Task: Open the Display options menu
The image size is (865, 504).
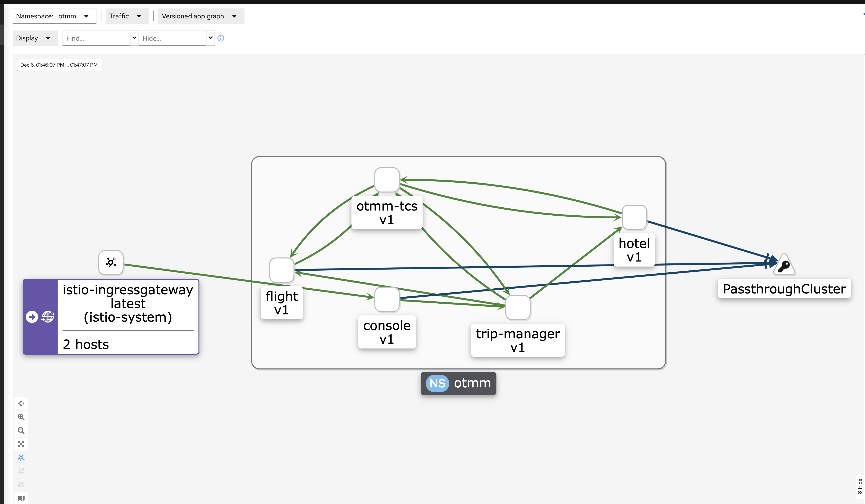Action: coord(34,38)
